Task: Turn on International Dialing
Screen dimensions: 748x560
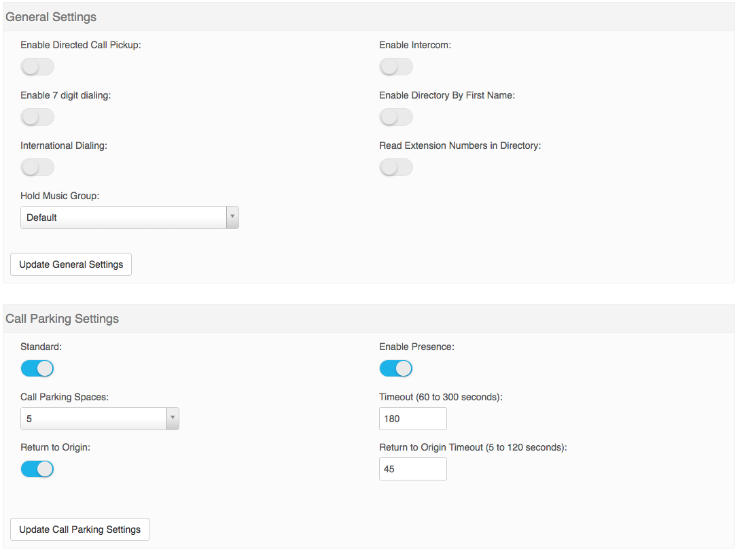Action: (37, 167)
